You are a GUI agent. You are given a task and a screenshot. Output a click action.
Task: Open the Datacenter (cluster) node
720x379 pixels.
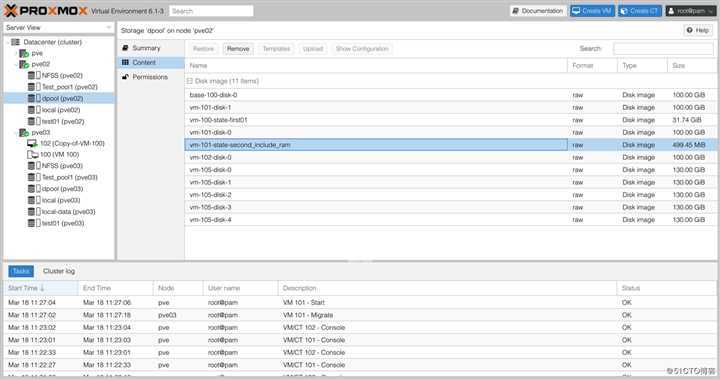pyautogui.click(x=52, y=42)
